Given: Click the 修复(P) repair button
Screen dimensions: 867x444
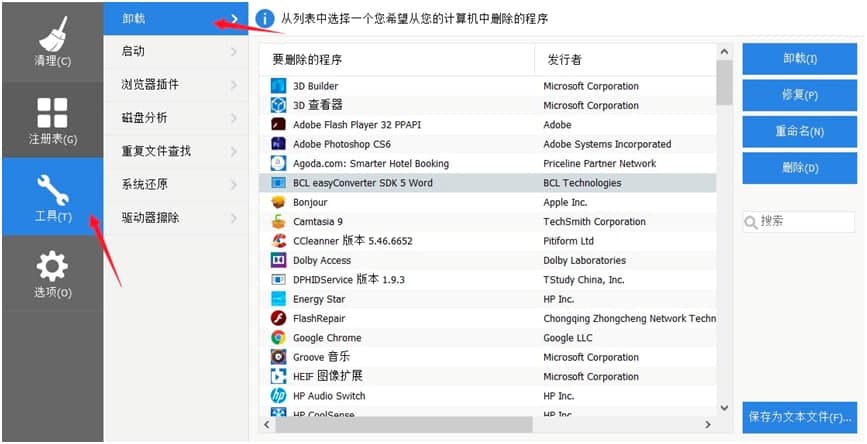Looking at the screenshot, I should (799, 95).
